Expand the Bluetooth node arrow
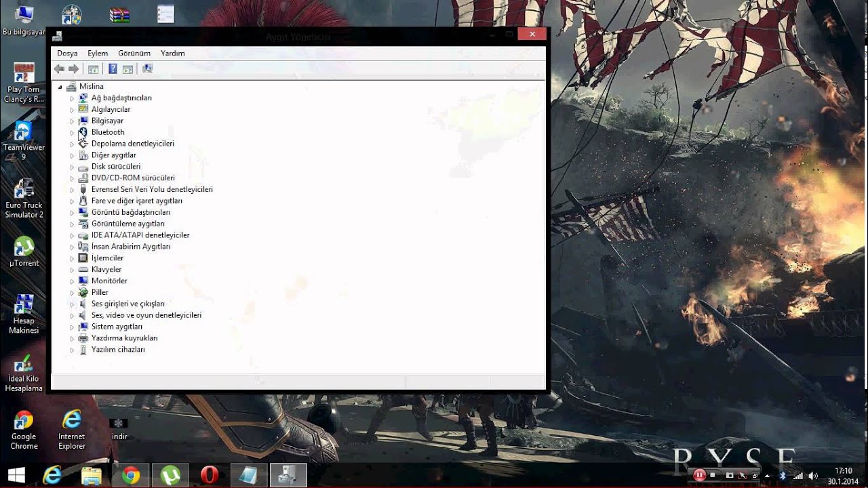 (x=72, y=132)
